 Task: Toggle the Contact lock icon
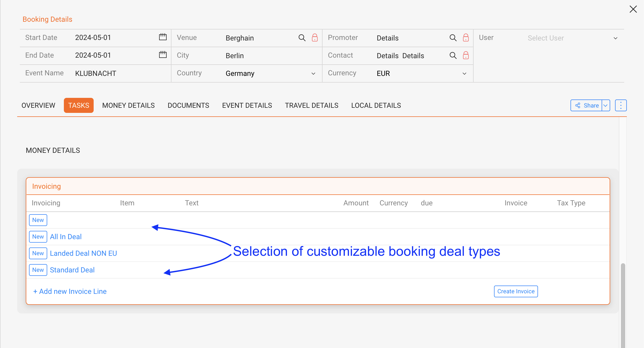pyautogui.click(x=466, y=55)
